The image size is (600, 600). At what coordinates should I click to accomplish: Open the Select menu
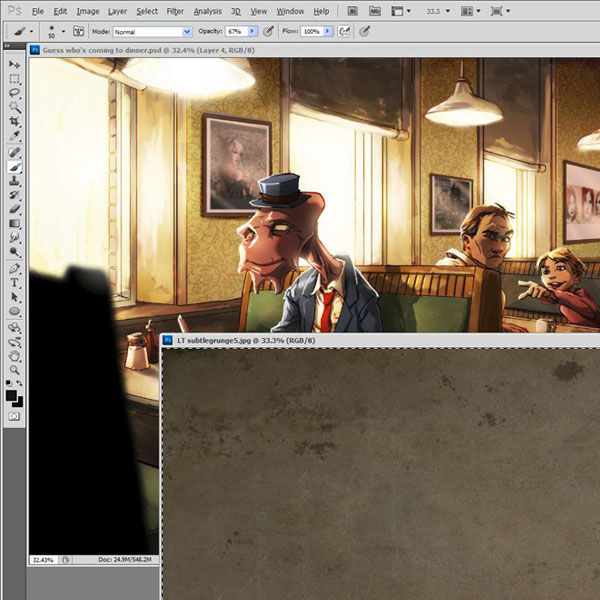(x=147, y=11)
